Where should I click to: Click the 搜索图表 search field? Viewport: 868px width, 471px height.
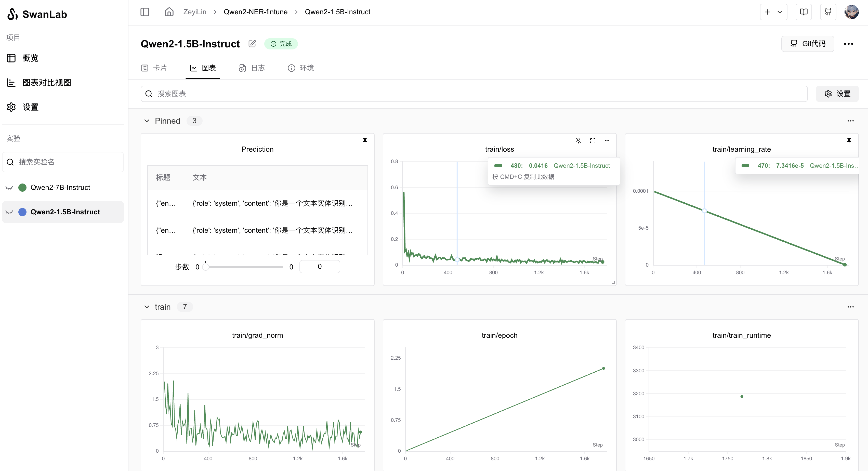(474, 94)
